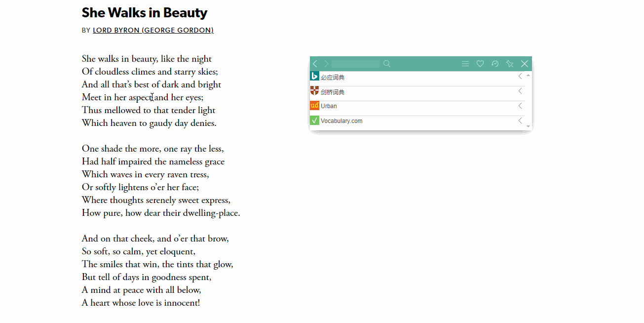Open the Lord Byron (George Gordon) link

tap(153, 30)
